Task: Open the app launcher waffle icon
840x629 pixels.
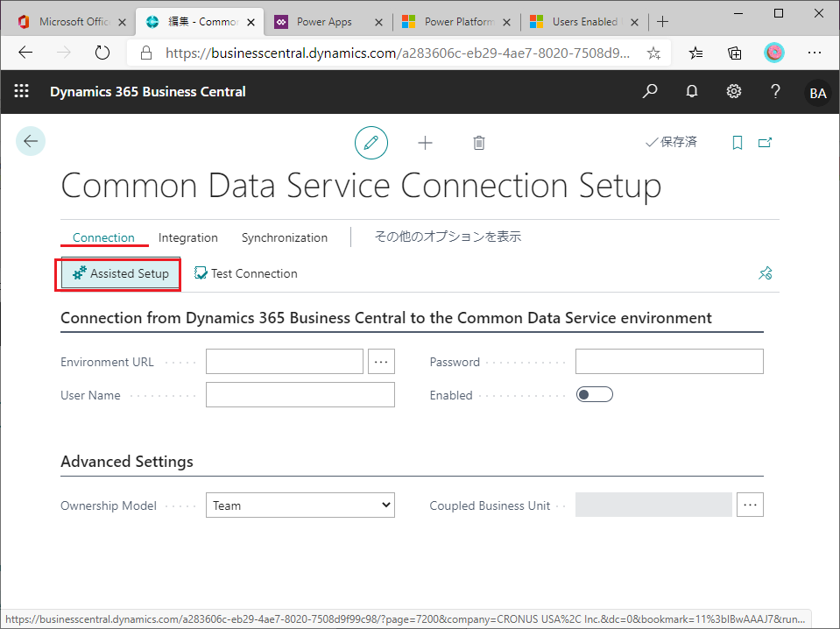Action: [21, 91]
